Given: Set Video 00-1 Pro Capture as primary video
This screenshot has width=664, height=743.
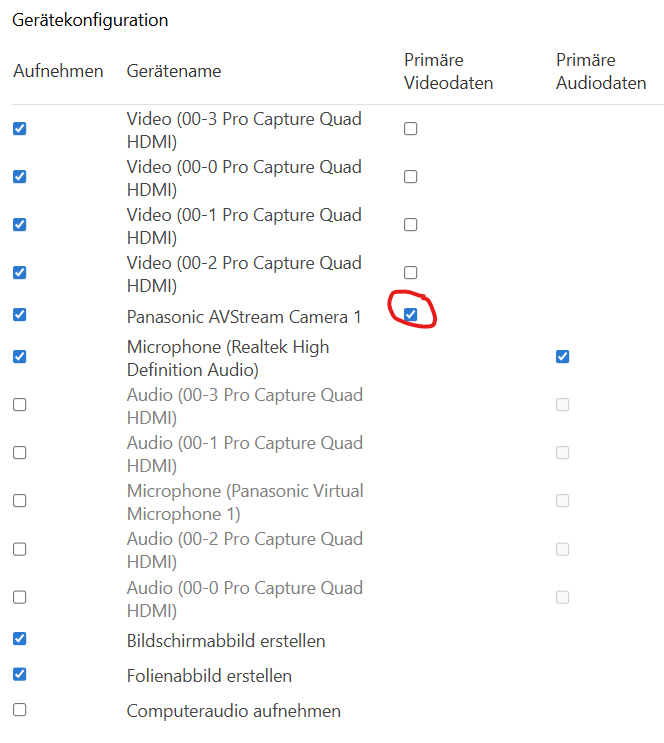Looking at the screenshot, I should (410, 224).
